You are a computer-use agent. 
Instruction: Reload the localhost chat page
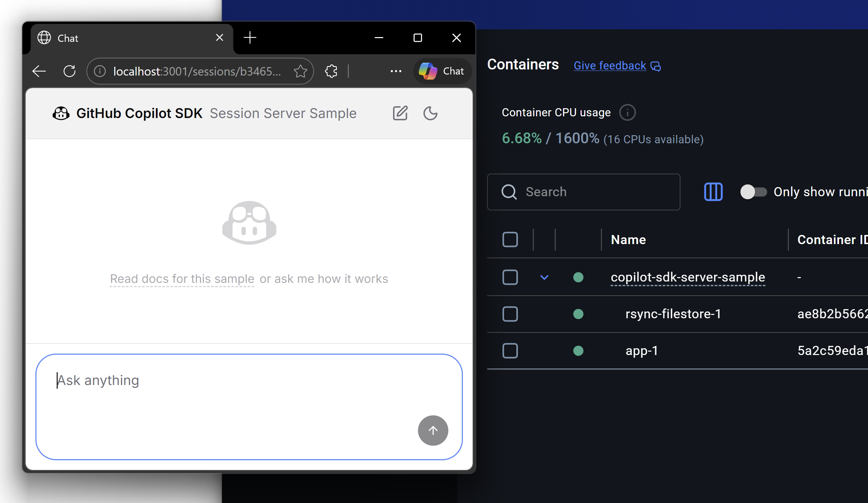69,71
